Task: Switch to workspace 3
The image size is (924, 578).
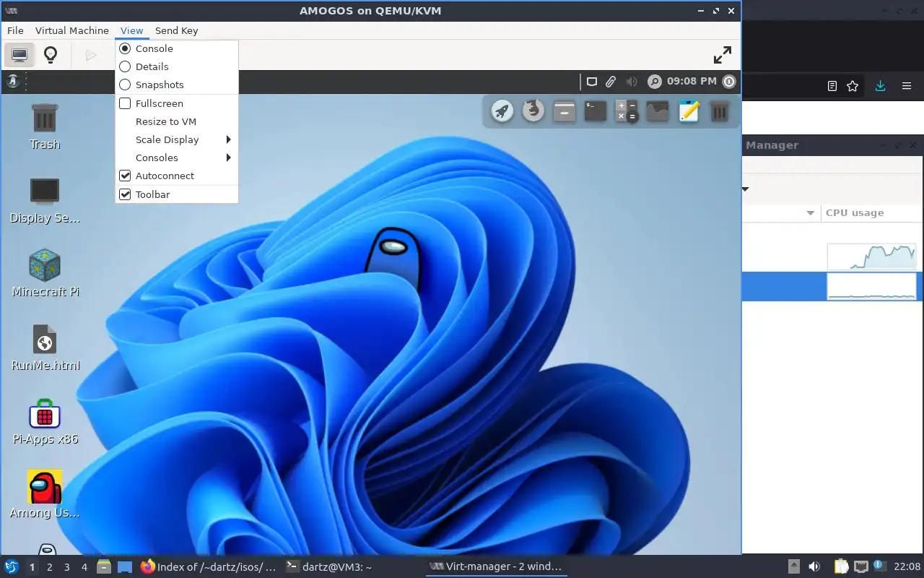Action: click(67, 567)
